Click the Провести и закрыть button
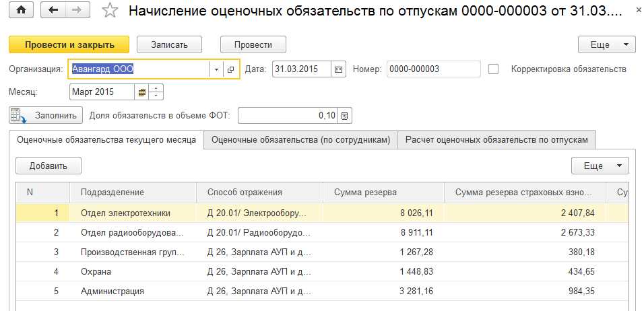 69,44
